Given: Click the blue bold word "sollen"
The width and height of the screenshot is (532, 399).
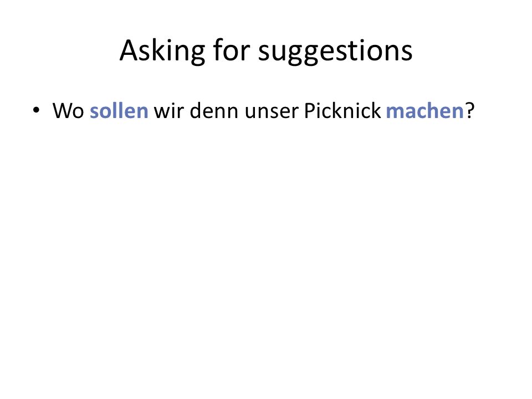Looking at the screenshot, I should [x=119, y=110].
